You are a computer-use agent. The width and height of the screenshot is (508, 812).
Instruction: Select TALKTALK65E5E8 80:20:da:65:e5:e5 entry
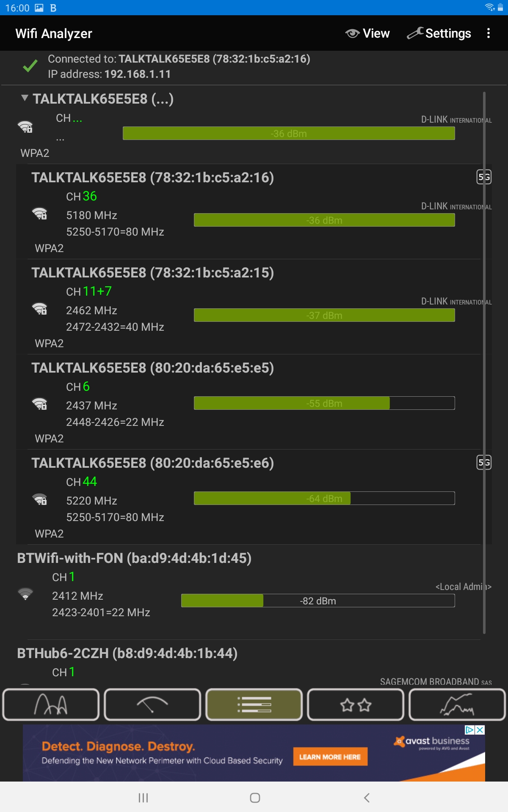(152, 368)
